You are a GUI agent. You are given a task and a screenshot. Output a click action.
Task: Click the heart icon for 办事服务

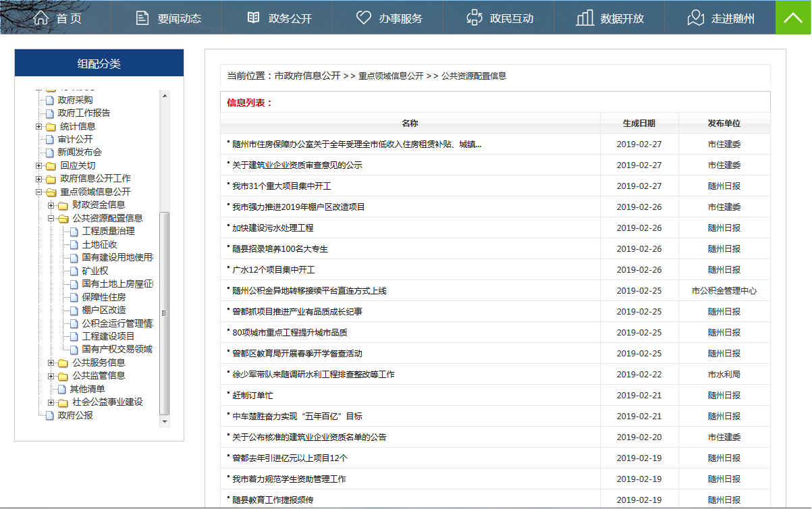tap(364, 18)
